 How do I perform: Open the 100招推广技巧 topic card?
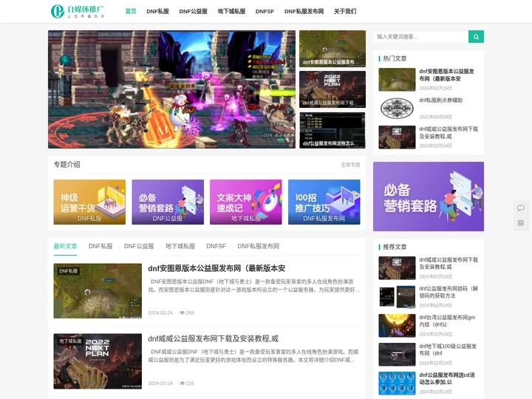click(x=324, y=202)
